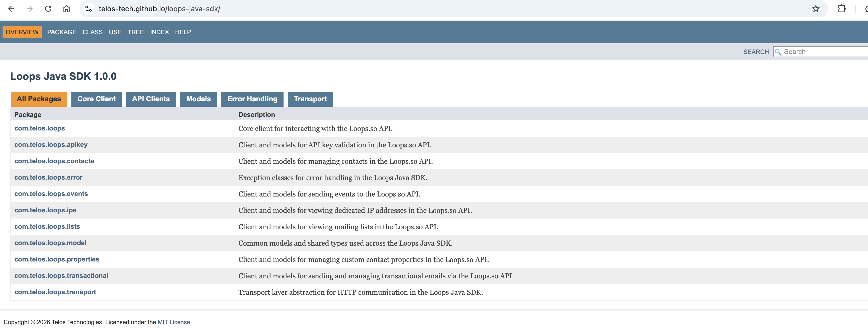The height and width of the screenshot is (328, 868).
Task: Open the HELP page from navigation bar
Action: click(183, 32)
